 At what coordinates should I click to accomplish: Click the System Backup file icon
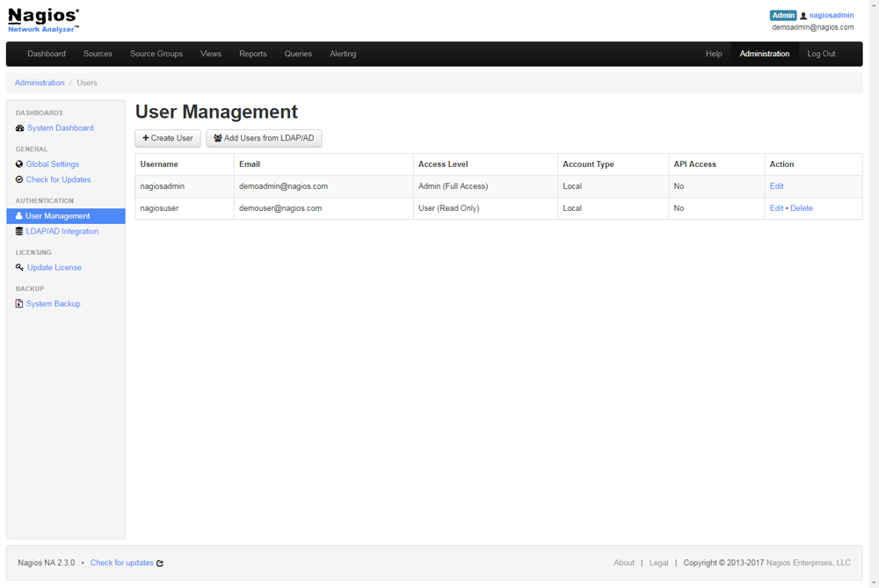pyautogui.click(x=19, y=304)
